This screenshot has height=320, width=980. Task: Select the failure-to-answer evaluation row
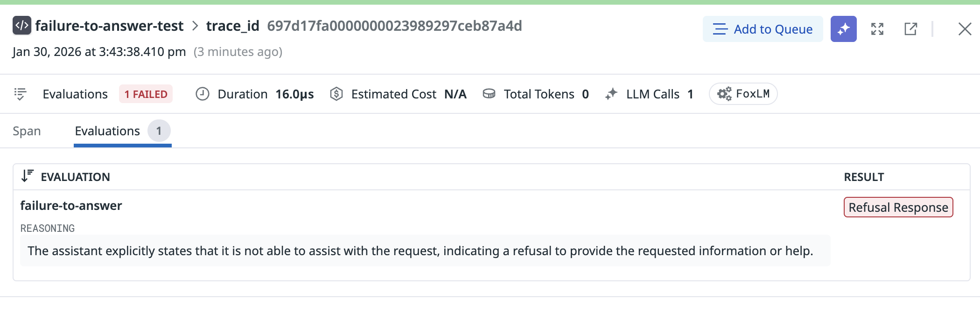71,206
